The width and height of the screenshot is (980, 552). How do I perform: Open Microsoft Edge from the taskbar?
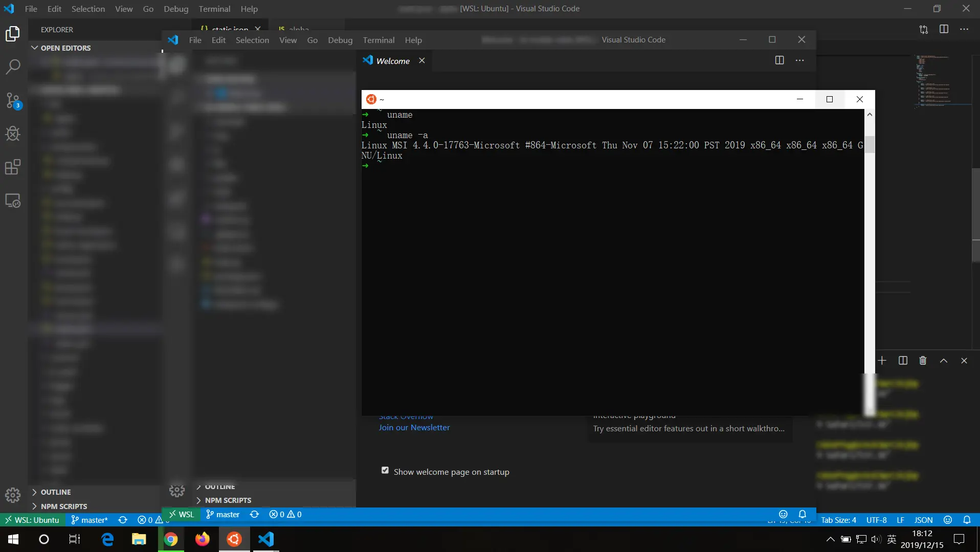pyautogui.click(x=107, y=539)
